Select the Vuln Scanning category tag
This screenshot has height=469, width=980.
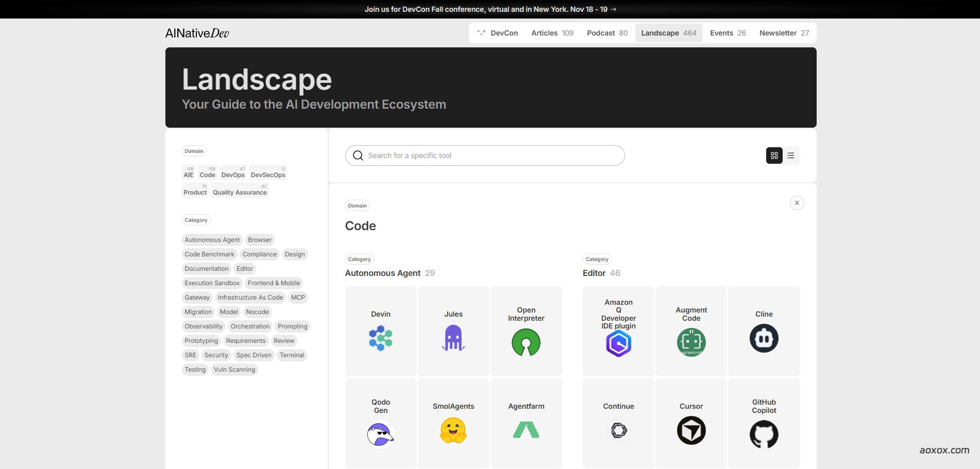(234, 370)
